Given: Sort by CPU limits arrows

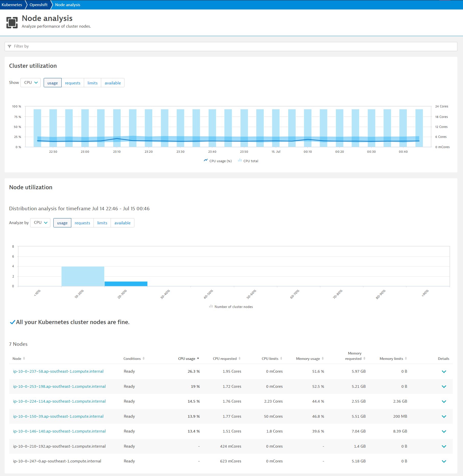Looking at the screenshot, I should click(x=281, y=358).
